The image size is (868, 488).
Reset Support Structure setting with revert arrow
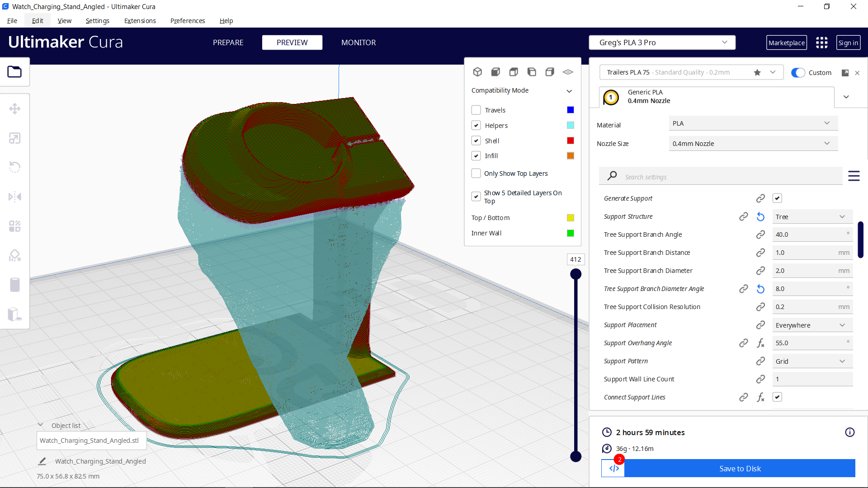point(760,217)
